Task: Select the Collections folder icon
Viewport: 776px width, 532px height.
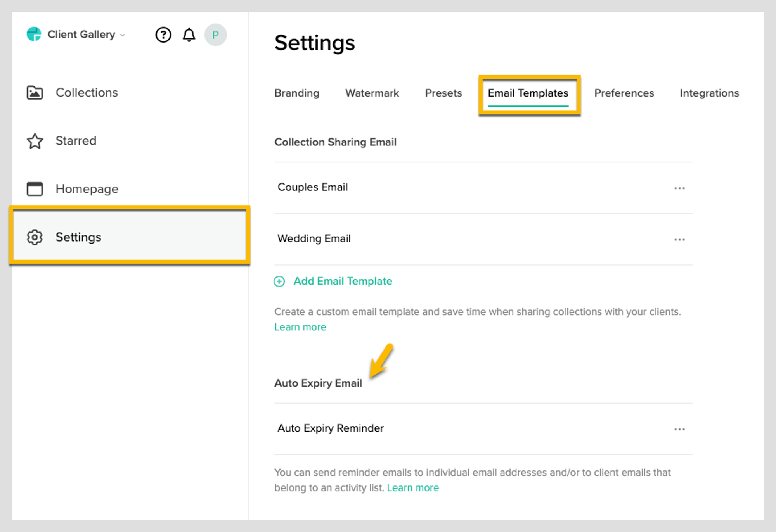Action: [35, 93]
